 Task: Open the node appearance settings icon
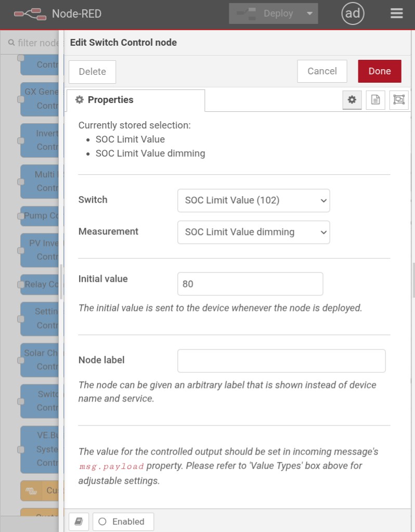pos(399,100)
